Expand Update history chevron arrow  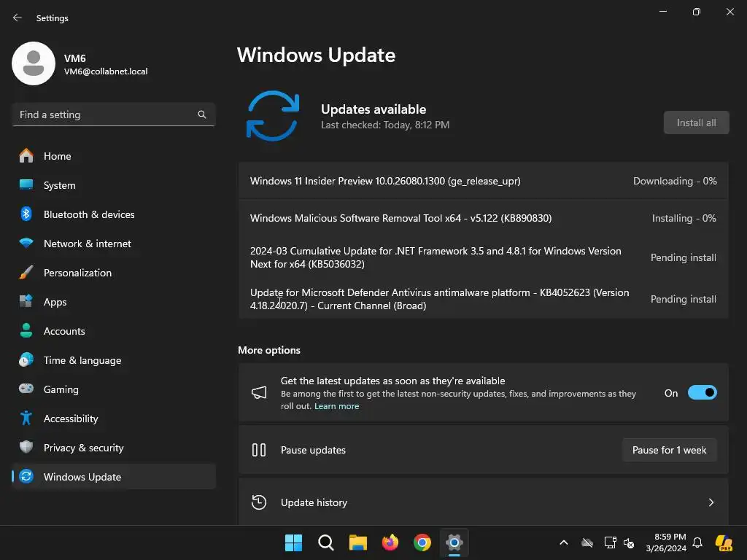click(x=711, y=502)
